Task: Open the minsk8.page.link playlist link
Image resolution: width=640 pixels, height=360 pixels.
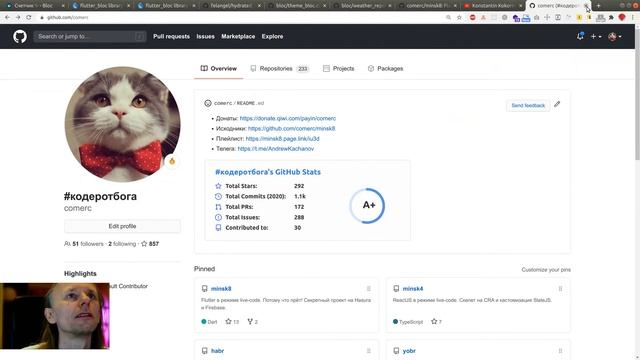Action: 282,139
